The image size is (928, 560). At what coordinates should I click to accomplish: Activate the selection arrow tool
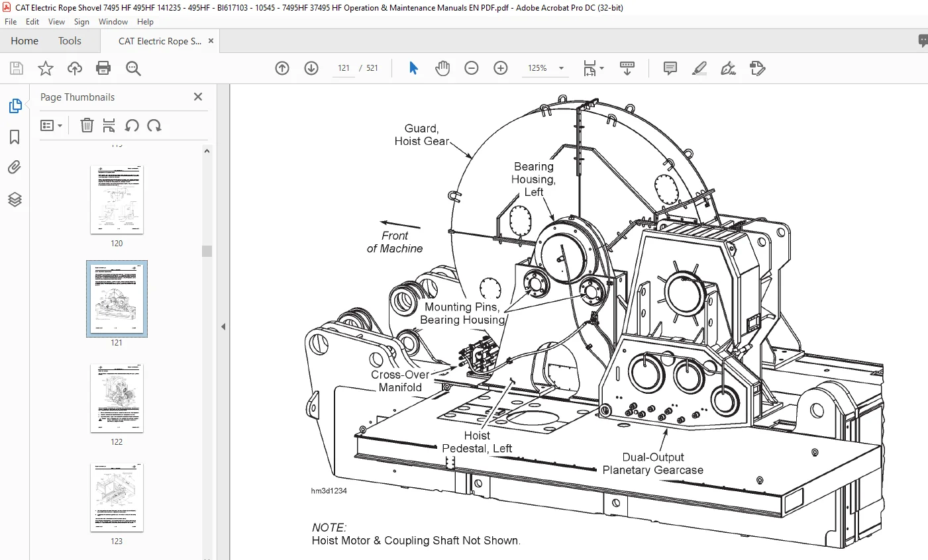(413, 68)
